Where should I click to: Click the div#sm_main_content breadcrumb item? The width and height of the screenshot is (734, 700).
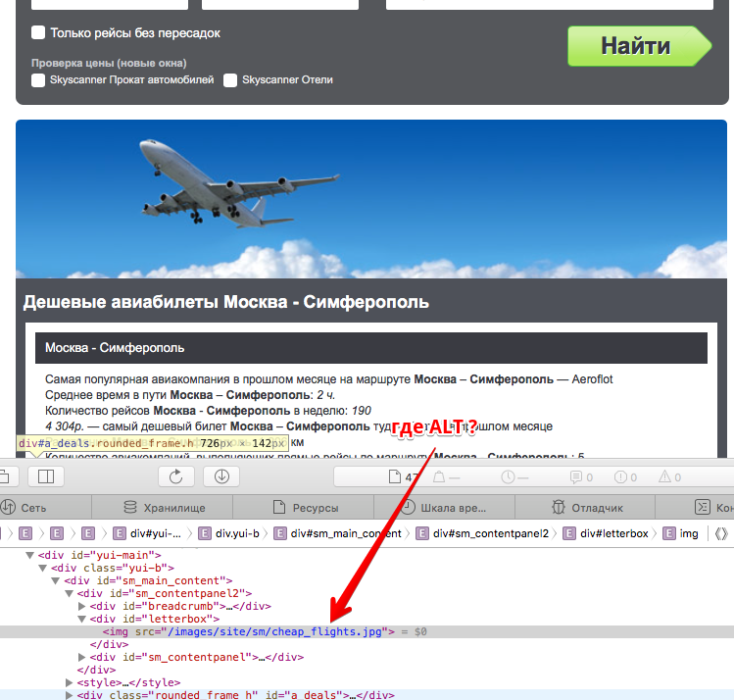coord(346,533)
